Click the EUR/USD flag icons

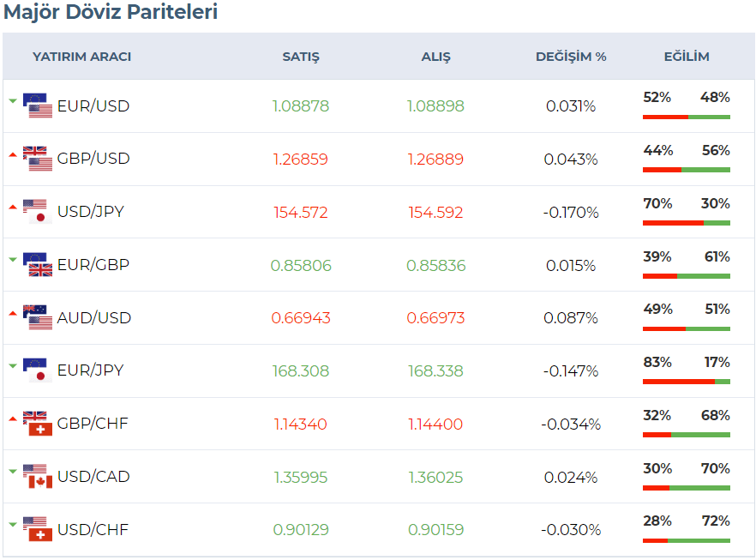39,106
